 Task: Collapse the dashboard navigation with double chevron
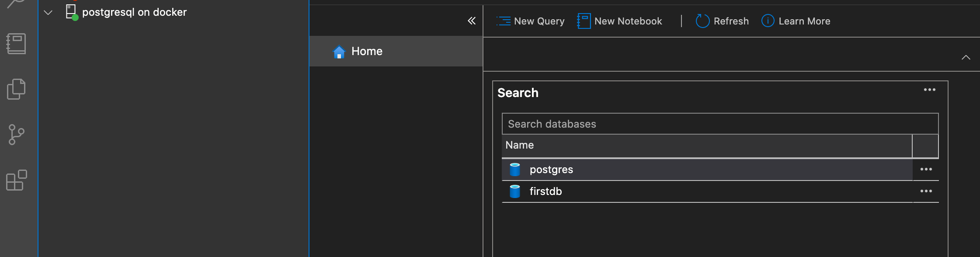472,21
